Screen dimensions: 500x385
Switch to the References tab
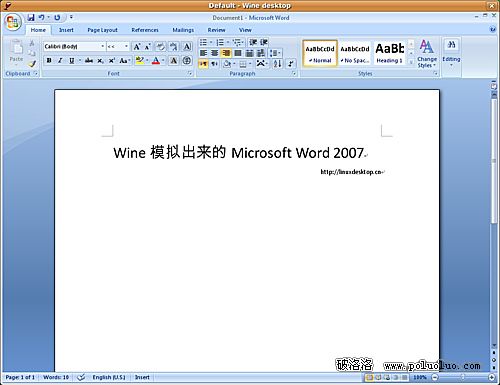click(x=145, y=30)
